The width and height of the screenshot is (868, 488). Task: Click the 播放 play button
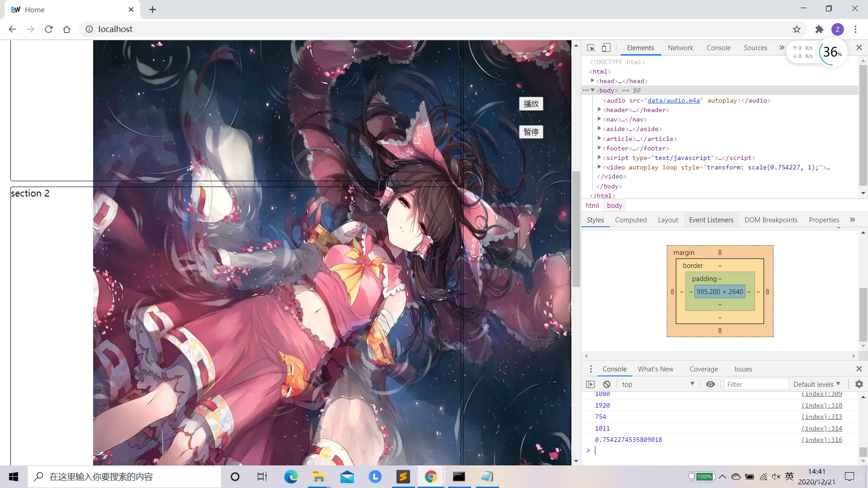click(531, 104)
